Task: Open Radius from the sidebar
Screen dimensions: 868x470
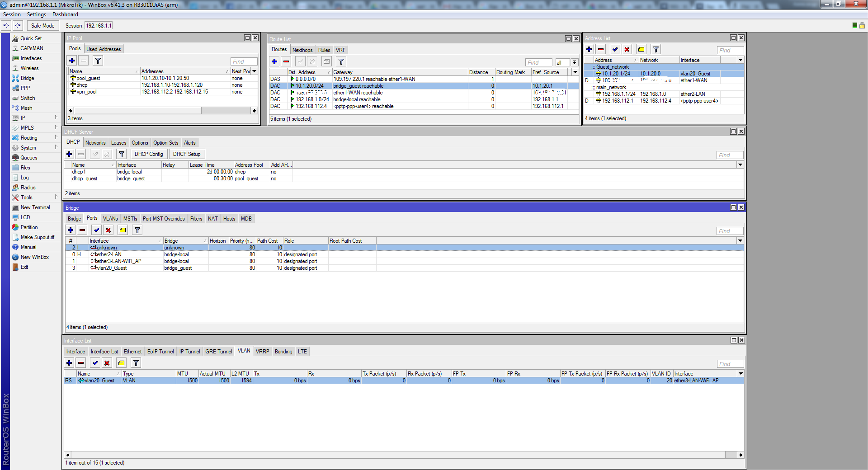Action: pyautogui.click(x=28, y=188)
